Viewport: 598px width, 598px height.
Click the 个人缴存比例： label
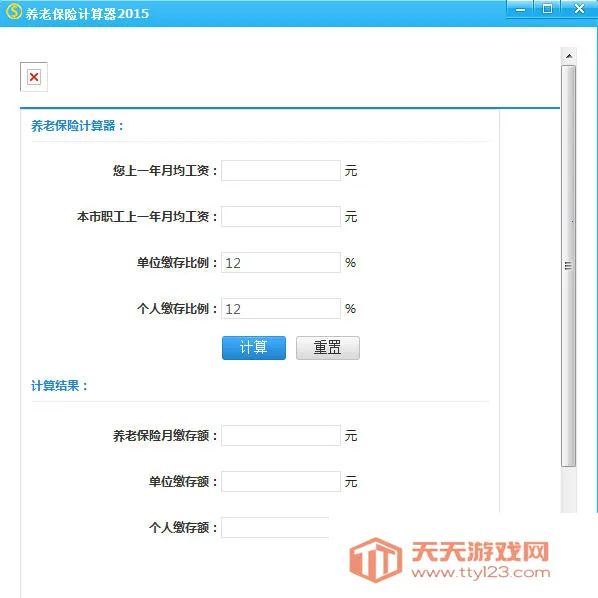coord(177,309)
